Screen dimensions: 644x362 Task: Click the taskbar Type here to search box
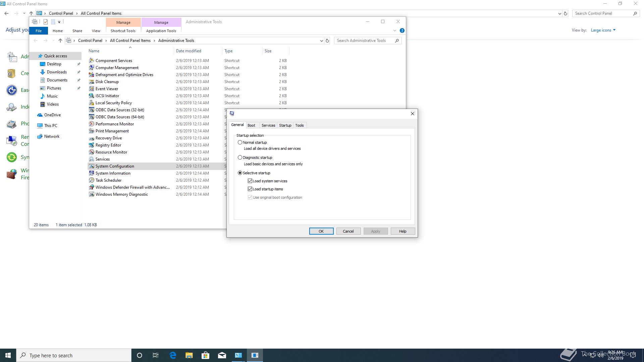(x=74, y=355)
